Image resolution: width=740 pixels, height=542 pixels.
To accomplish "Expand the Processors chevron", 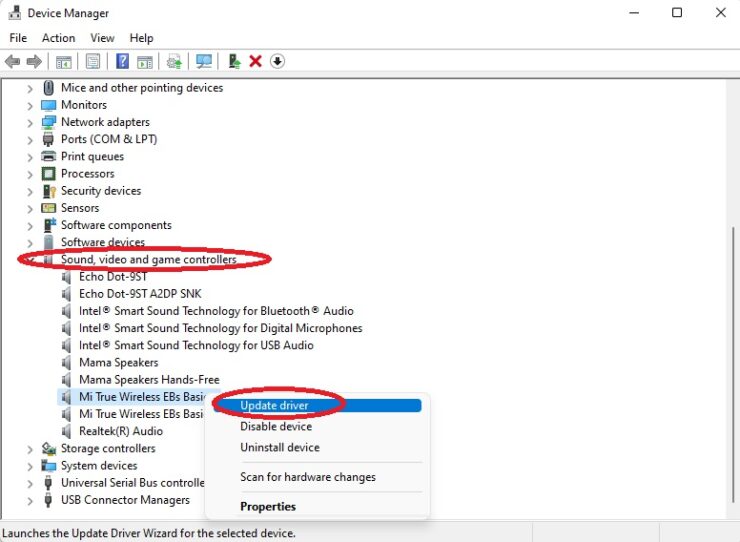I will click(30, 174).
